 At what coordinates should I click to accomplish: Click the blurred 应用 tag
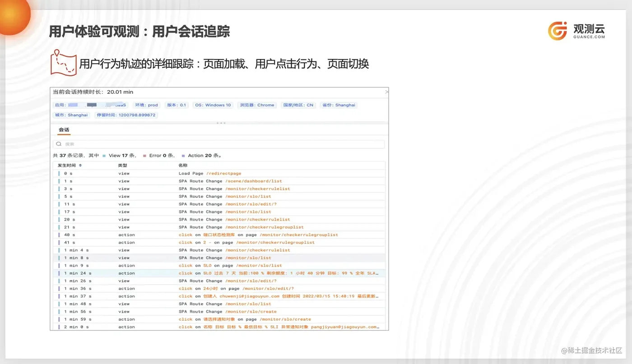pyautogui.click(x=91, y=105)
